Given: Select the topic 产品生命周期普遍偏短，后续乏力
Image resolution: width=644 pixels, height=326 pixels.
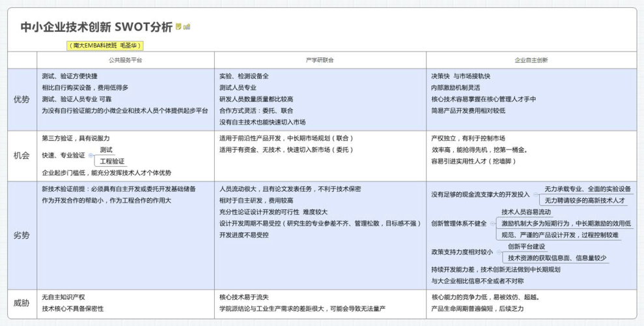Looking at the screenshot, I should click(x=477, y=308).
